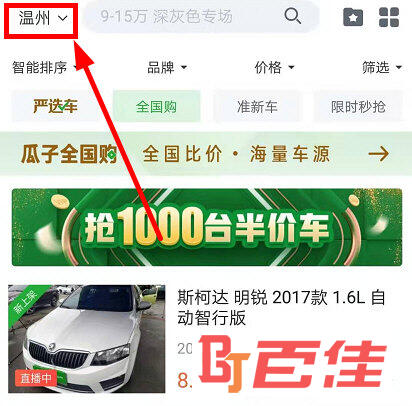
Task: Tap the search magnifier icon
Action: click(293, 16)
